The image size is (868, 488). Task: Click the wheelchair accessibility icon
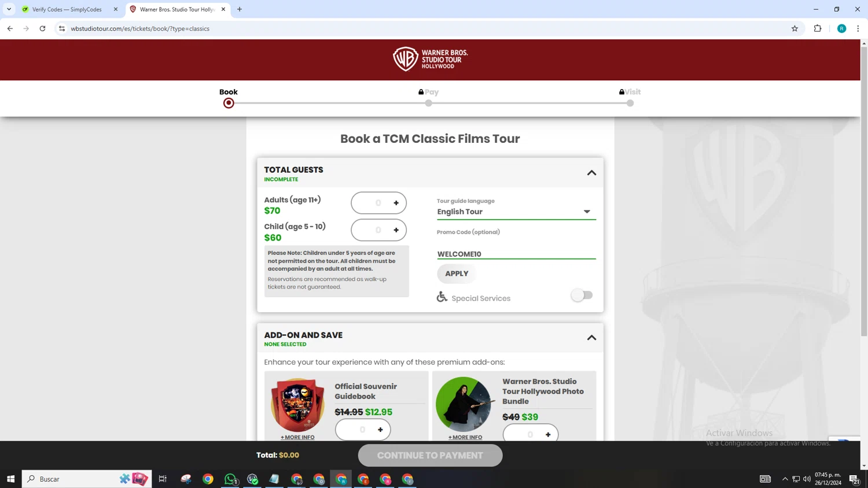pos(442,297)
